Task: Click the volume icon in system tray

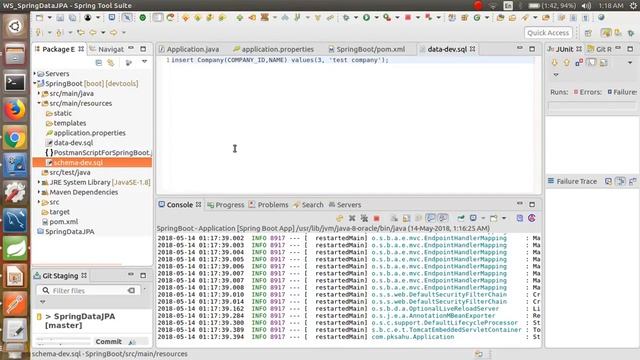Action: click(x=587, y=6)
